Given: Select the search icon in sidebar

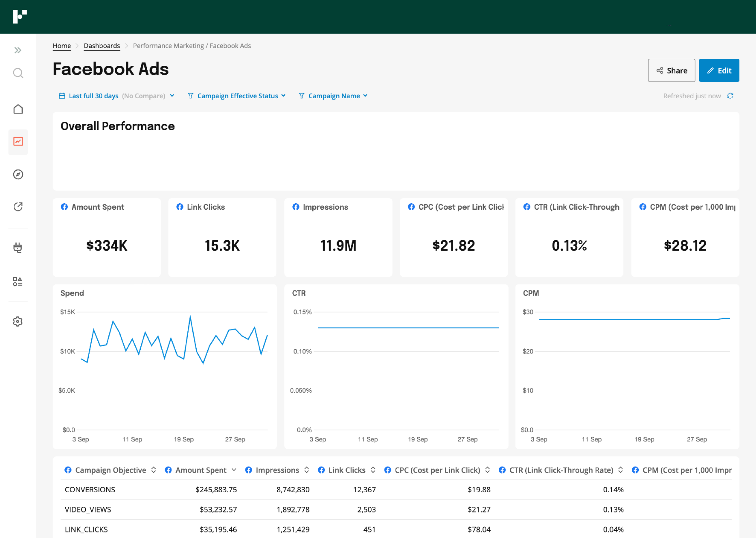Looking at the screenshot, I should [18, 73].
